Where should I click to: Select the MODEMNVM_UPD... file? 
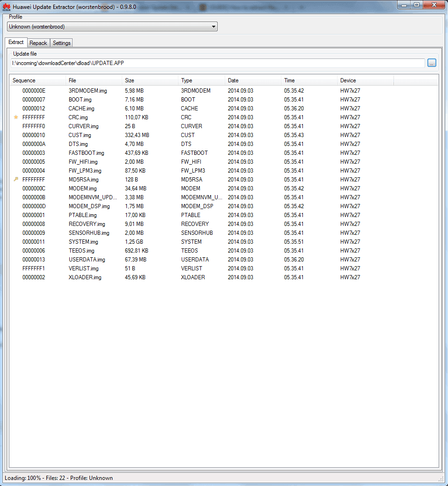(x=93, y=197)
